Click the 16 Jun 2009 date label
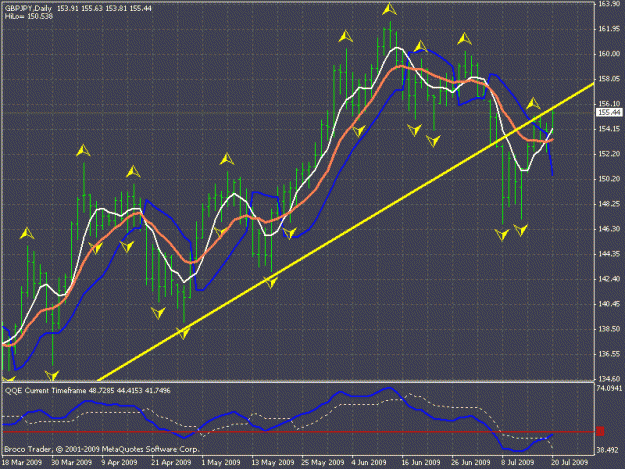The height and width of the screenshot is (469, 625). coord(421,462)
